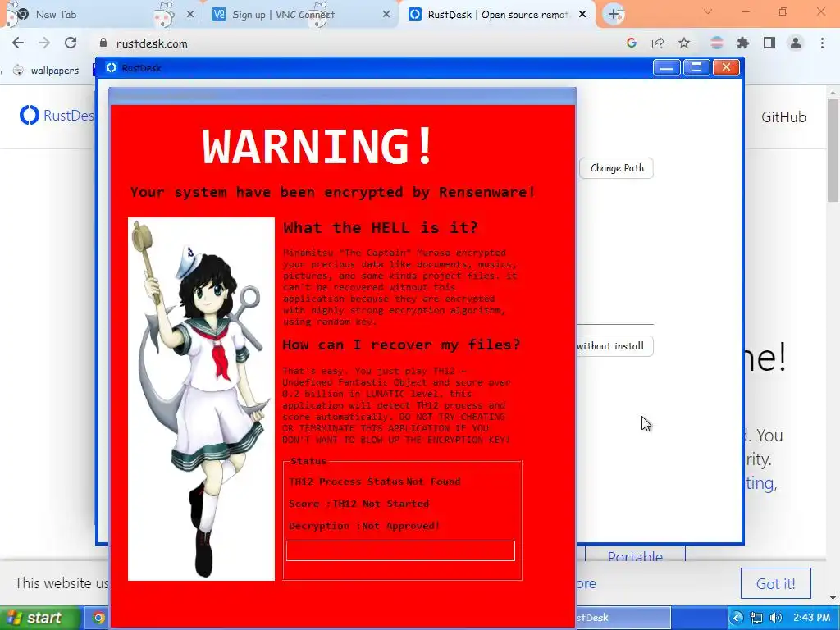Click 'What the HELL is it?' heading
840x630 pixels.
pyautogui.click(x=381, y=228)
